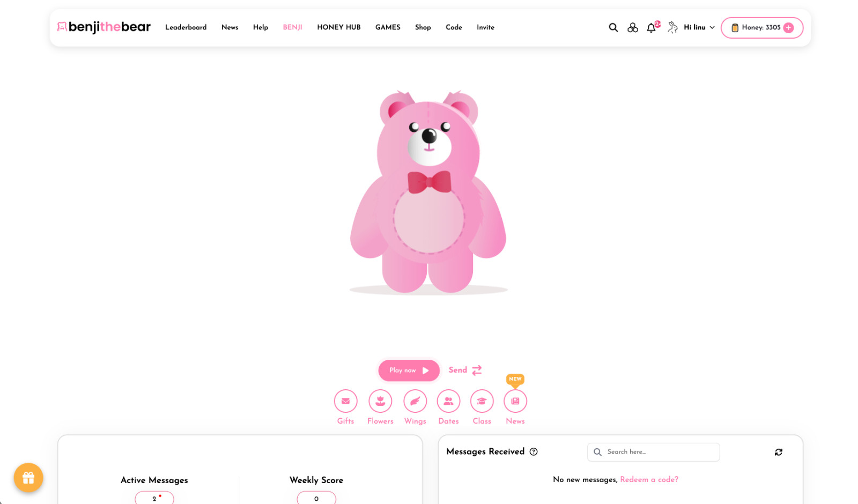
Task: Click the floating orange gift button
Action: coord(28,477)
